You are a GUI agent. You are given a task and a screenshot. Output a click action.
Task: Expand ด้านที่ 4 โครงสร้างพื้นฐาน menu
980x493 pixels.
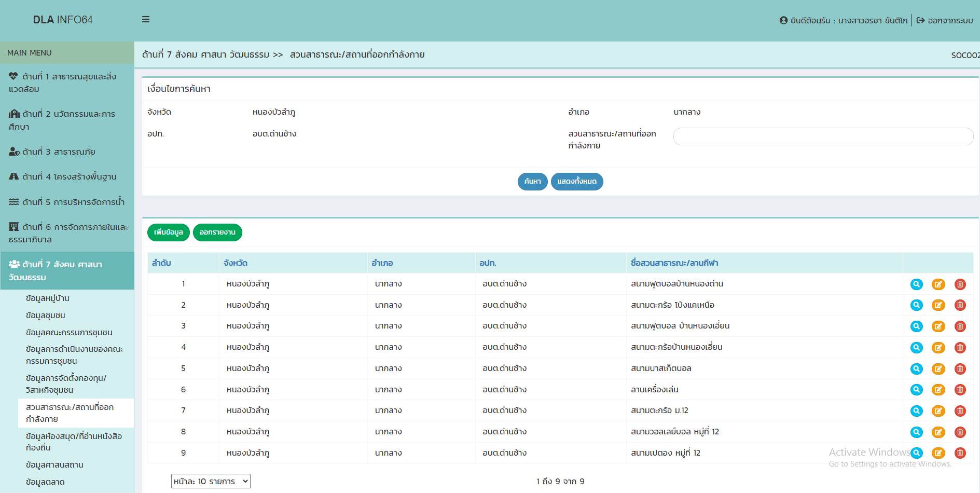67,176
